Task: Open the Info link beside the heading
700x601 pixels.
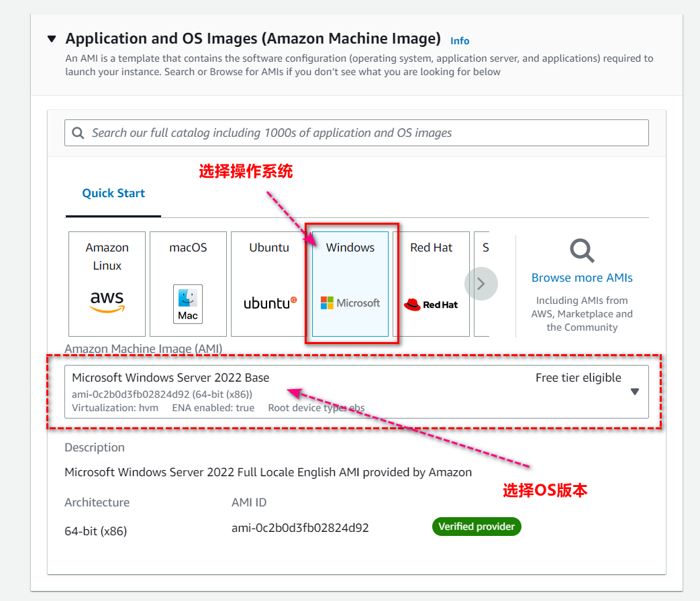Action: click(459, 41)
